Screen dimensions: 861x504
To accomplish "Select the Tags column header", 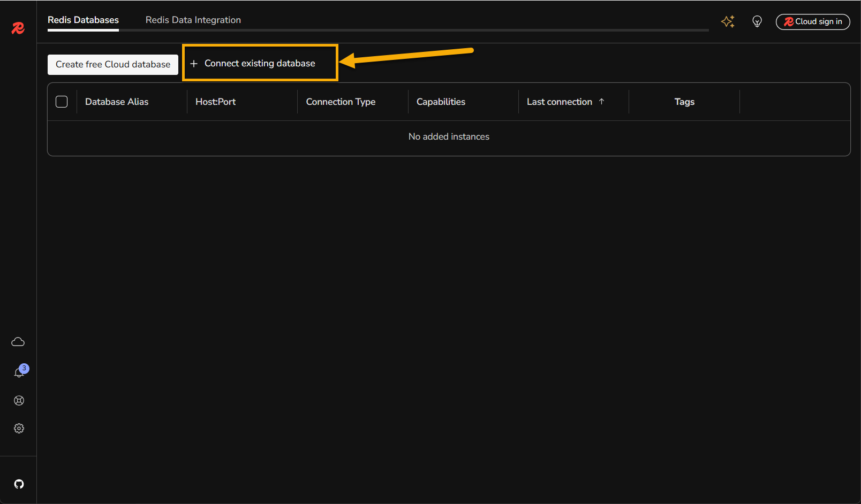I will [x=684, y=102].
